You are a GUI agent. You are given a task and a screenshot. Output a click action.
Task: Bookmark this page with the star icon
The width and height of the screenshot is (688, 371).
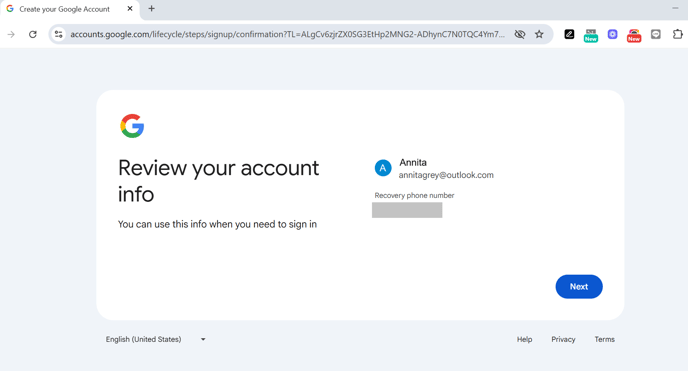coord(539,34)
